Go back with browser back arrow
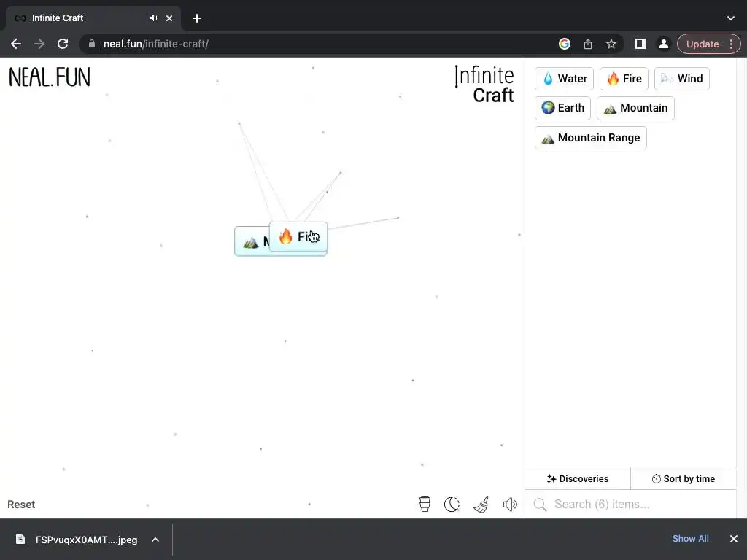Image resolution: width=747 pixels, height=560 pixels. [16, 44]
